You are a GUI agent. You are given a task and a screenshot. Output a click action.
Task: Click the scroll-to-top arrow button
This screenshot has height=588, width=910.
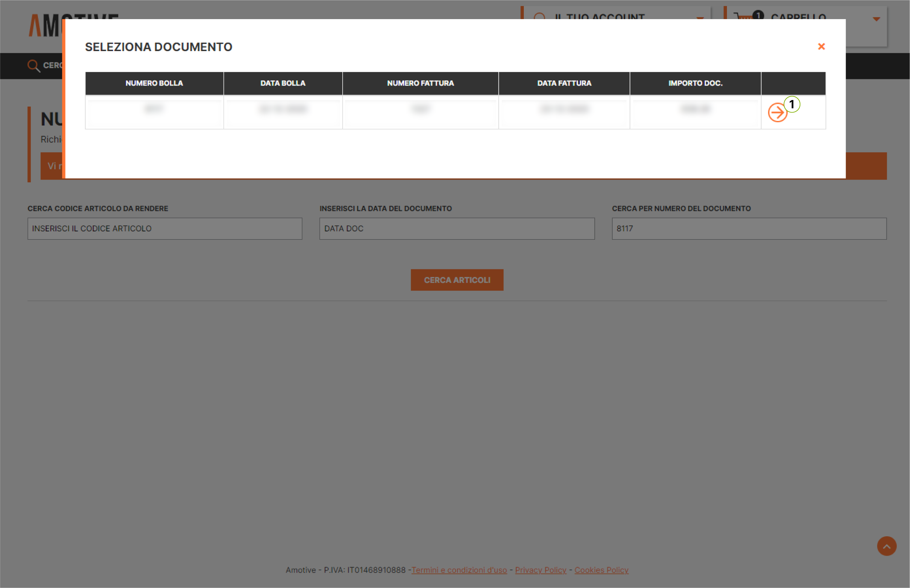pyautogui.click(x=886, y=546)
